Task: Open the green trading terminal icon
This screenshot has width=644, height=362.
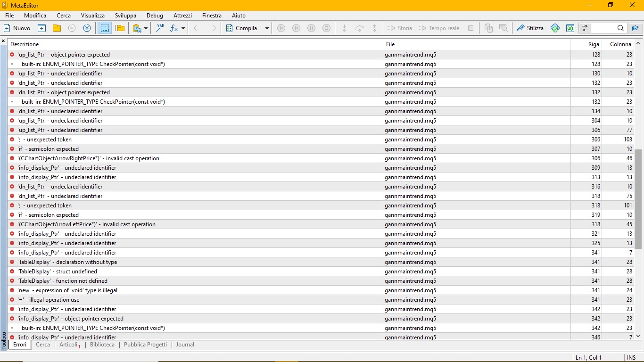Action: click(570, 28)
